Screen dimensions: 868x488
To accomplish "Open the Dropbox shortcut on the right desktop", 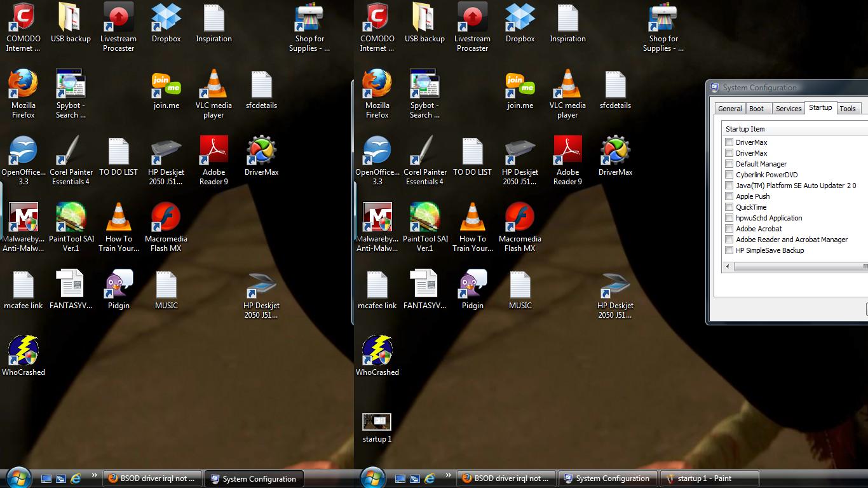I will [520, 23].
